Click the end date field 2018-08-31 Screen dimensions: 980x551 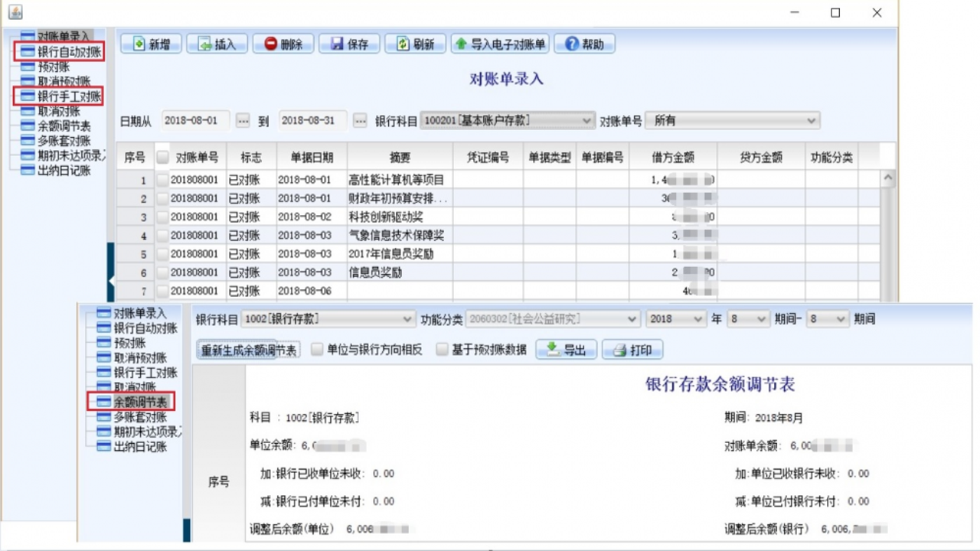(313, 121)
